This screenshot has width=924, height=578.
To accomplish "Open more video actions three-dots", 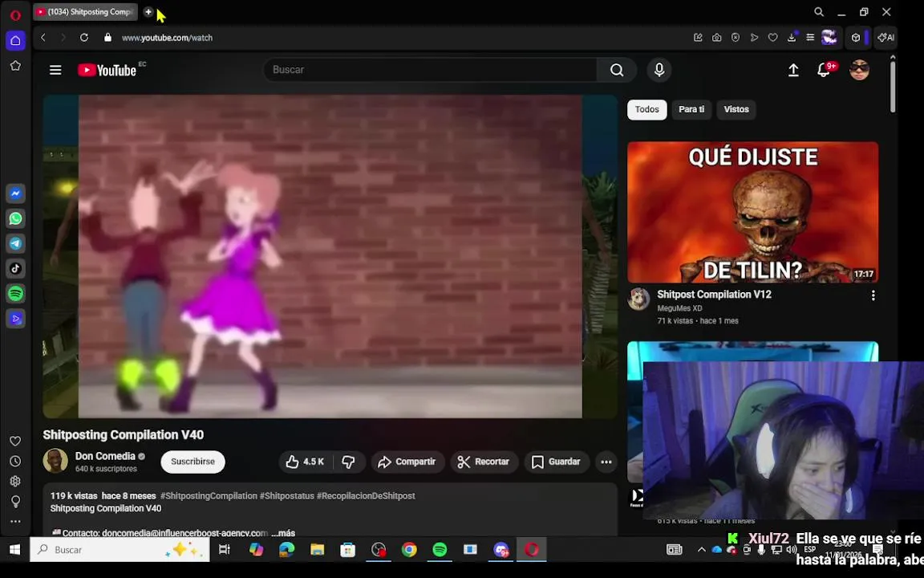I will click(x=606, y=462).
